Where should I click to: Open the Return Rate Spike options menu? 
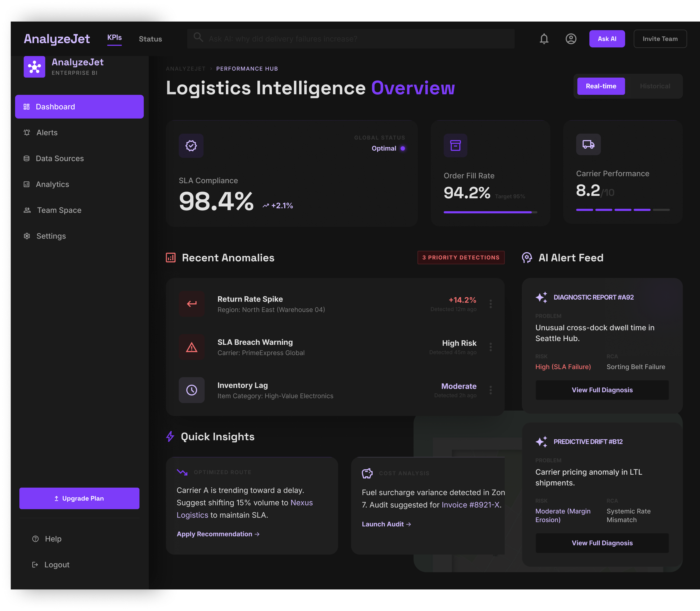(491, 304)
